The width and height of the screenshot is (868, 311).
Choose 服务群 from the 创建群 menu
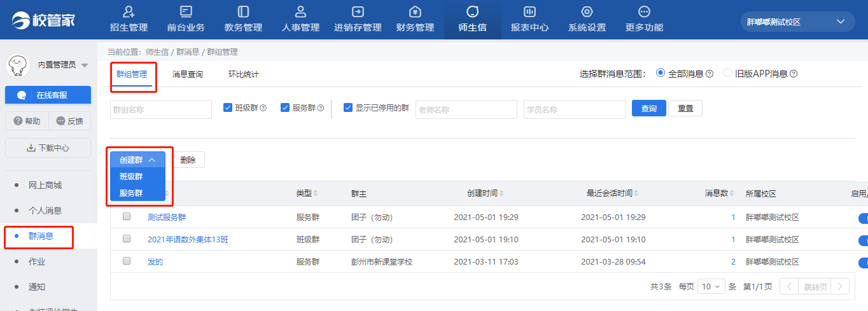(131, 193)
